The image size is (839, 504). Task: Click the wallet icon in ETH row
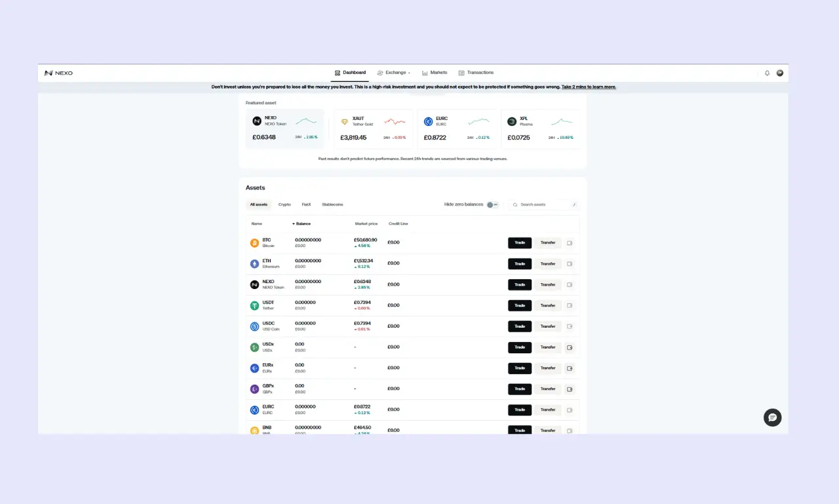click(x=570, y=264)
